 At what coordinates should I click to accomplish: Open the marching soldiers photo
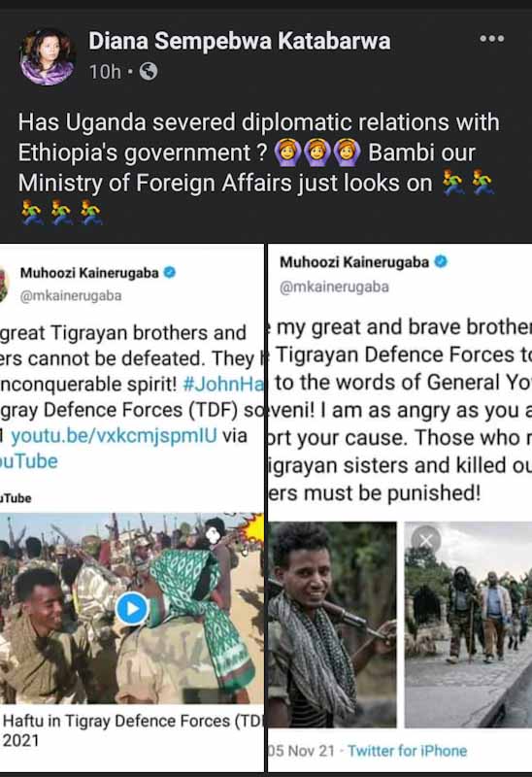pyautogui.click(x=468, y=625)
